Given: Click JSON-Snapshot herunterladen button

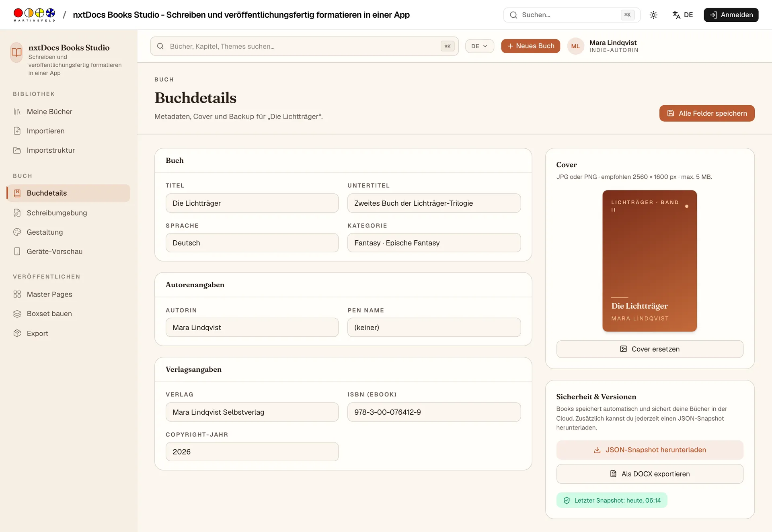Looking at the screenshot, I should 650,450.
